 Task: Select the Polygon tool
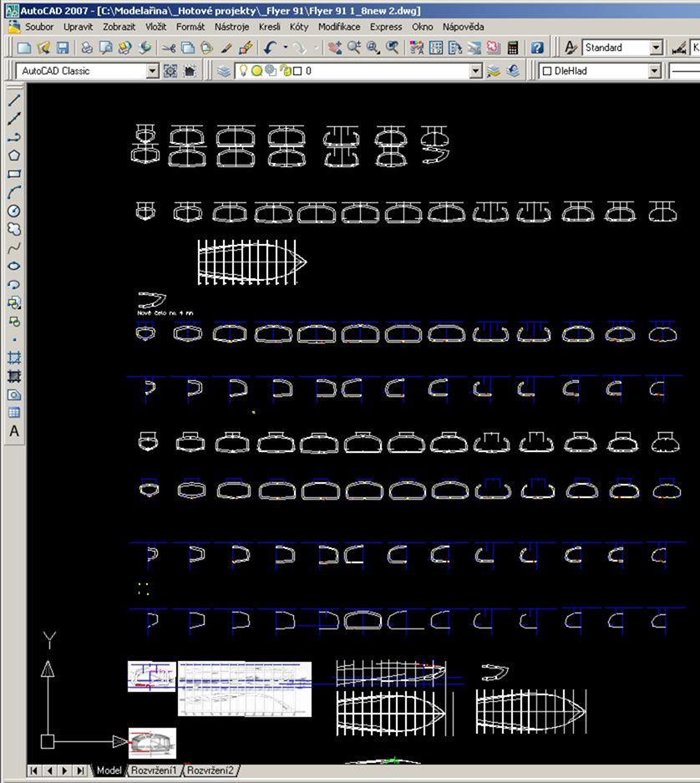coord(14,155)
